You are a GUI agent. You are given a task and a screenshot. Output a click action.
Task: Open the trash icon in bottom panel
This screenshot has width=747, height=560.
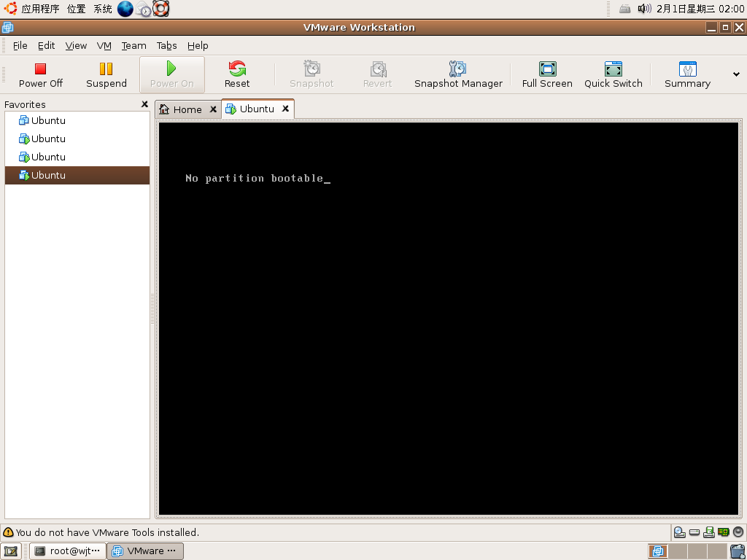[738, 551]
